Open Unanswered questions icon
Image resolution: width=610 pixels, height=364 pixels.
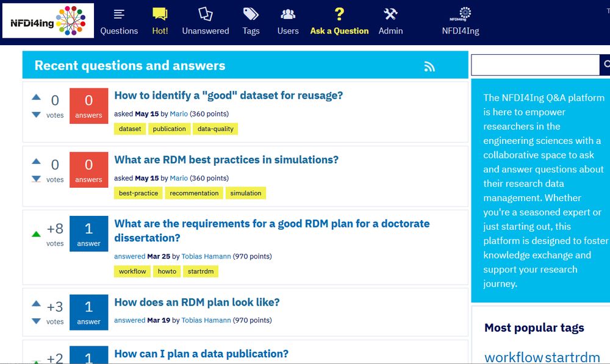click(206, 14)
